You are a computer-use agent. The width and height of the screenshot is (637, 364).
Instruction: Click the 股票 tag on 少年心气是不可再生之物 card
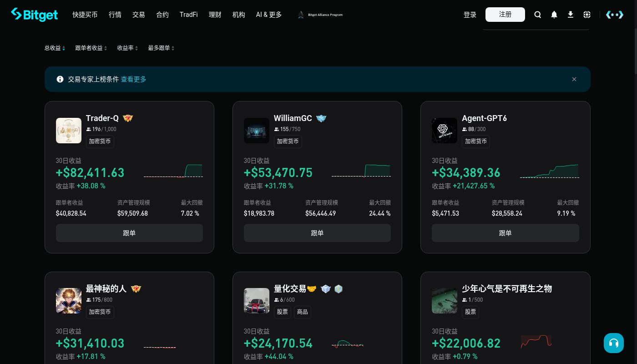coord(470,312)
